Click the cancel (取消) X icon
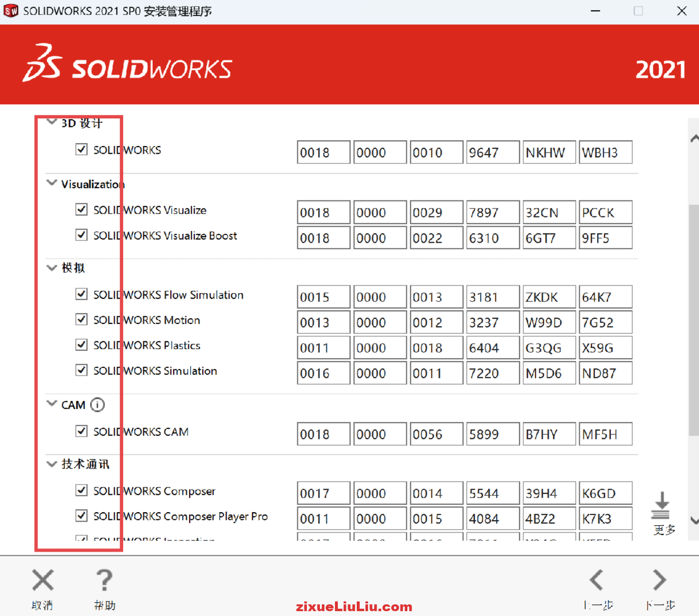The width and height of the screenshot is (699, 616). tap(42, 580)
